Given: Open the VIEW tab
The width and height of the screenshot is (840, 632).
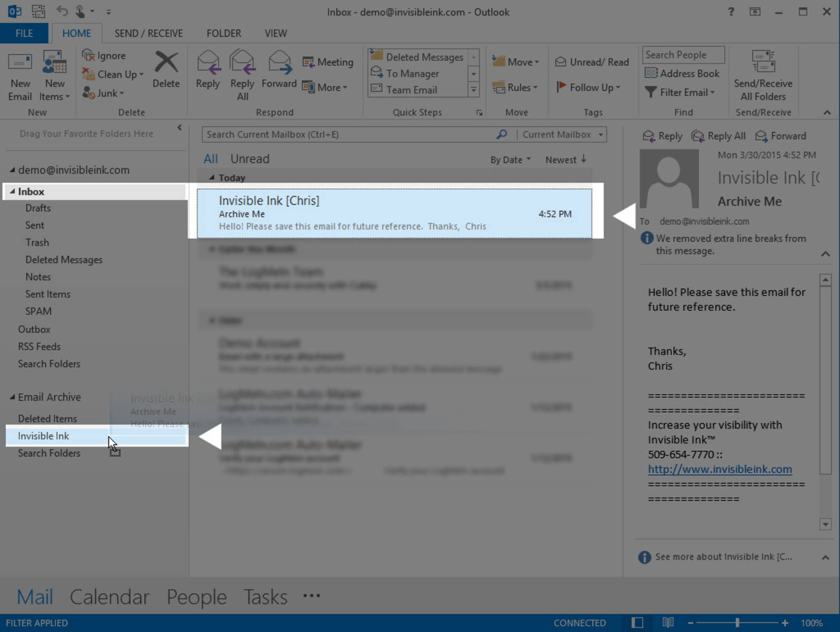Looking at the screenshot, I should (x=276, y=33).
